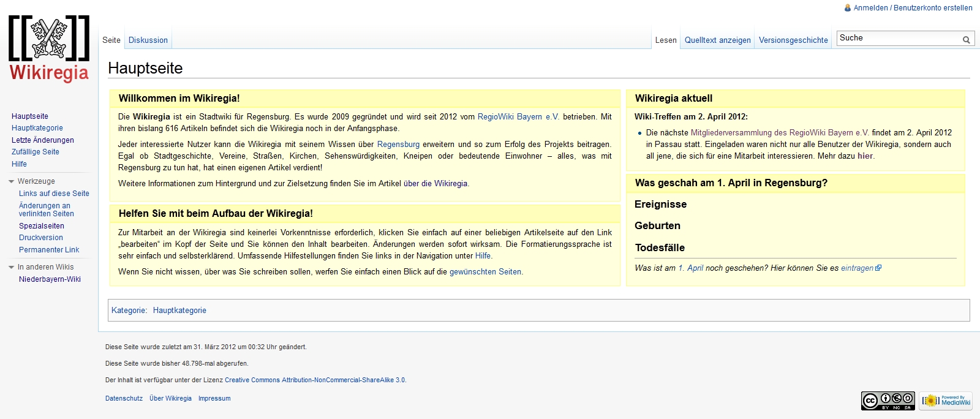The height and width of the screenshot is (419, 980).
Task: Focus the Suche search field
Action: click(898, 38)
